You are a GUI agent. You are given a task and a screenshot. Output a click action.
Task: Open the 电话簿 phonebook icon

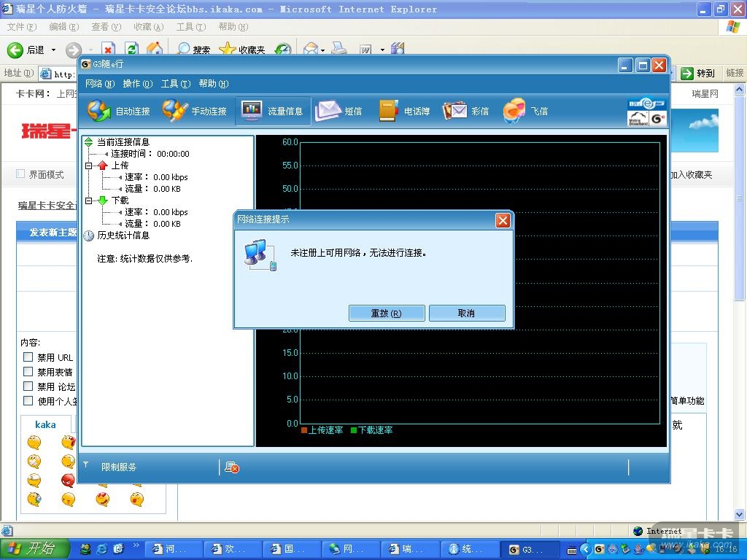click(388, 111)
